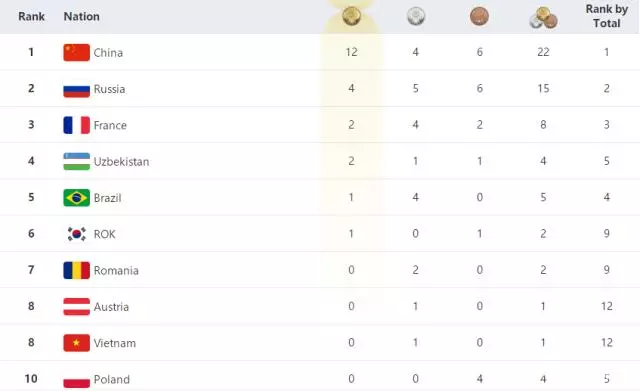Click the gold medal column icon
This screenshot has width=640, height=391.
351,16
